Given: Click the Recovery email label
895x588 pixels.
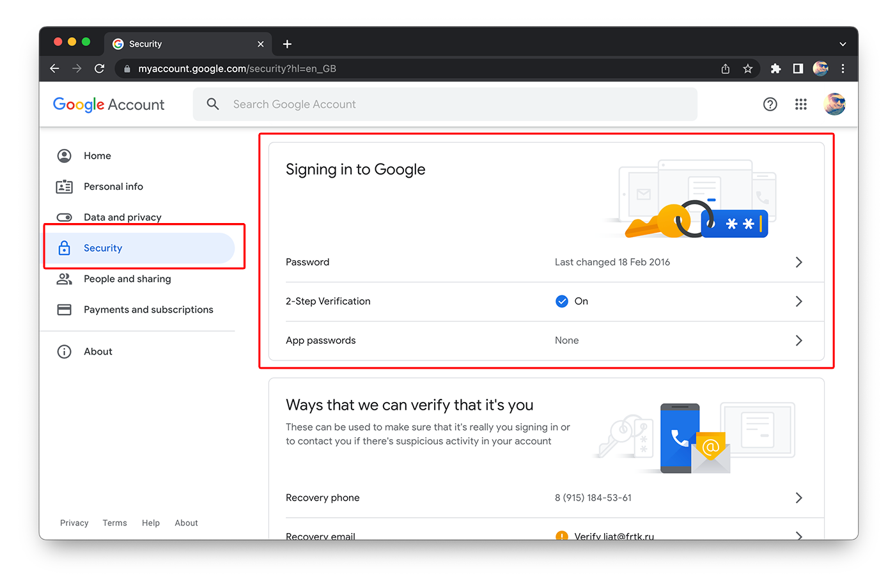Looking at the screenshot, I should [x=321, y=536].
